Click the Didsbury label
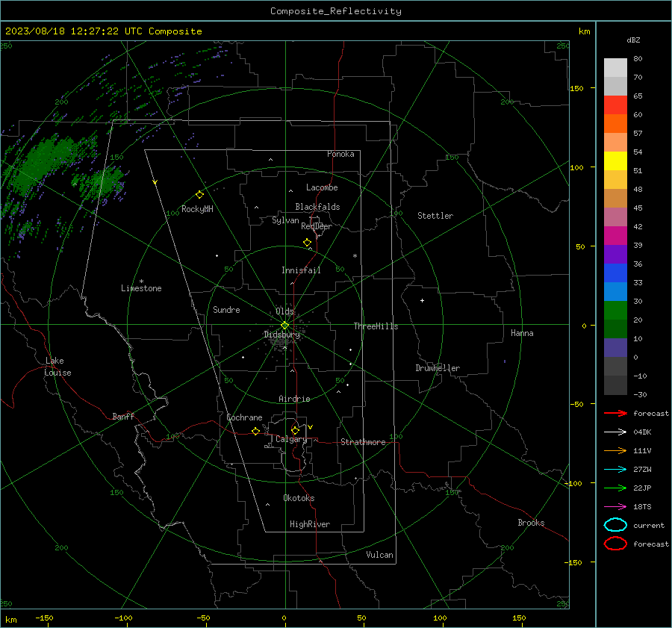 click(281, 335)
